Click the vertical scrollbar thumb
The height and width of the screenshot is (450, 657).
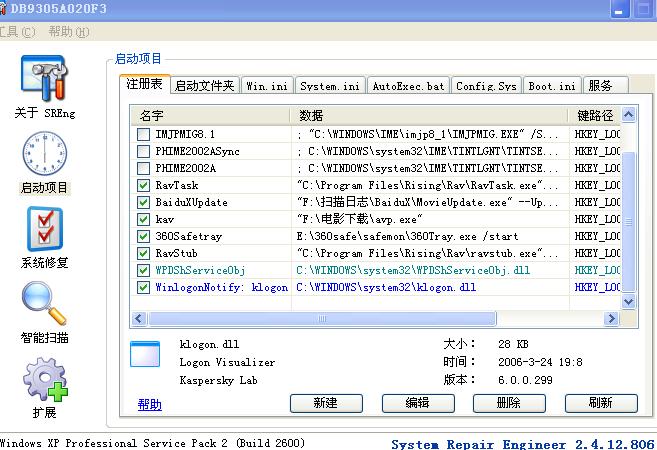point(629,222)
